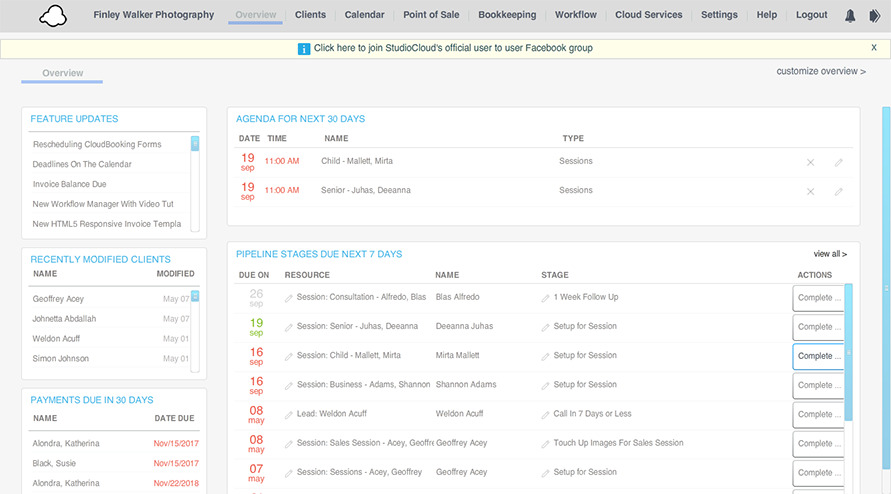The height and width of the screenshot is (494, 891).
Task: Open Invoice Balance Due update
Action: (x=69, y=184)
